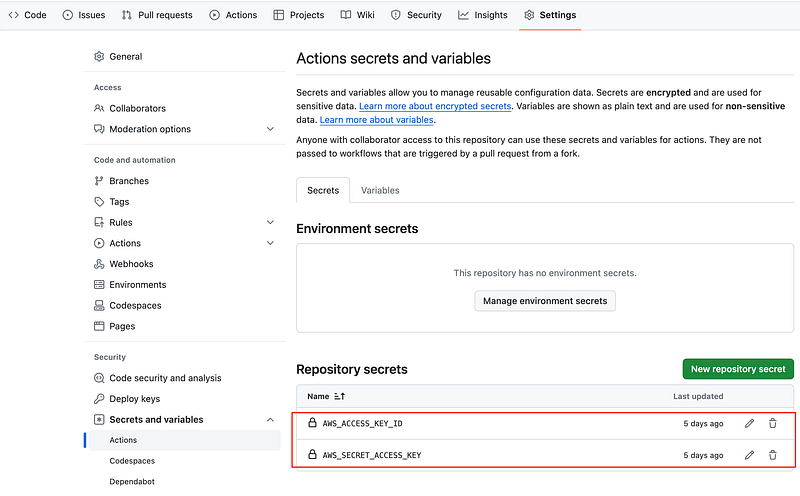
Task: Expand Moderation options chevron
Action: click(x=270, y=129)
